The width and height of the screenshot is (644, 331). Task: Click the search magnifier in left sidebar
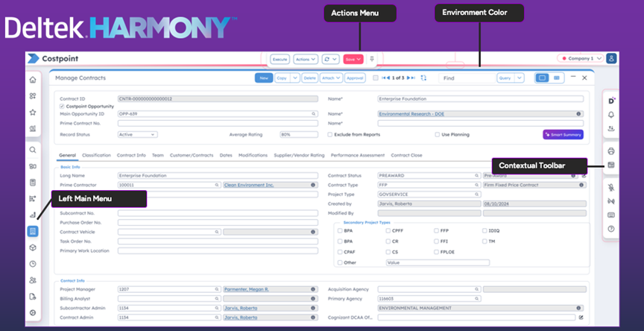[32, 150]
